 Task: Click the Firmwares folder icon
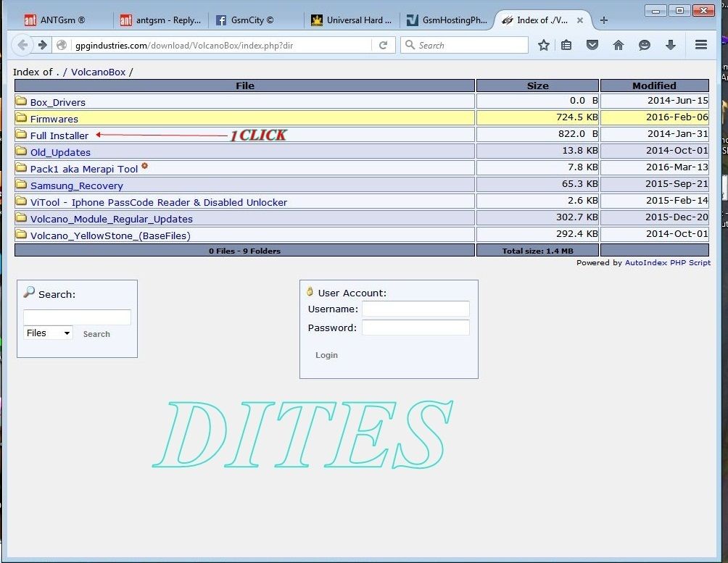point(21,117)
